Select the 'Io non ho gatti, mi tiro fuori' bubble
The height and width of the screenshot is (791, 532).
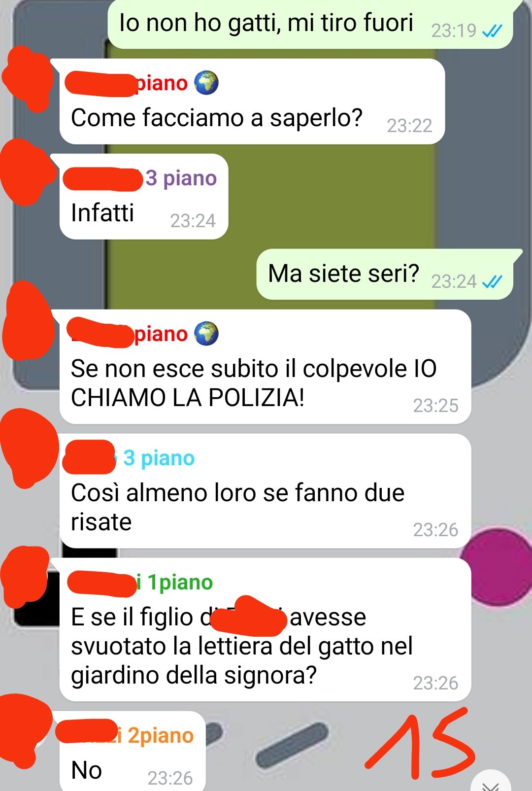click(311, 24)
